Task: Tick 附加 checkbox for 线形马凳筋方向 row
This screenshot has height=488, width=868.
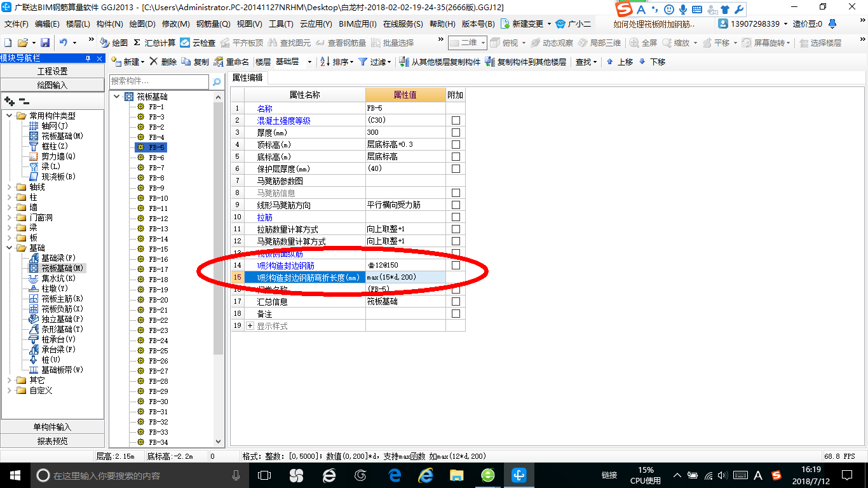Action: coord(456,205)
